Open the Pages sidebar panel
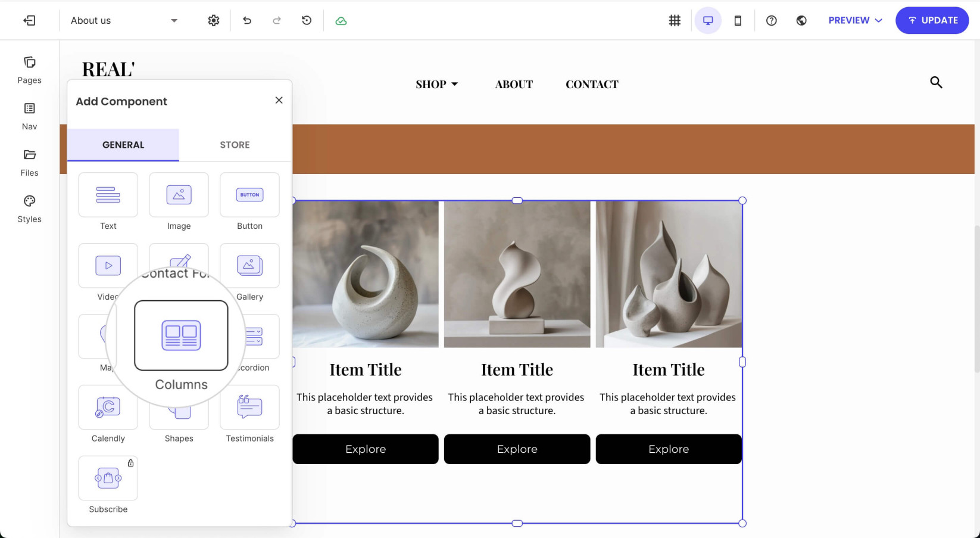The height and width of the screenshot is (538, 980). [x=29, y=70]
